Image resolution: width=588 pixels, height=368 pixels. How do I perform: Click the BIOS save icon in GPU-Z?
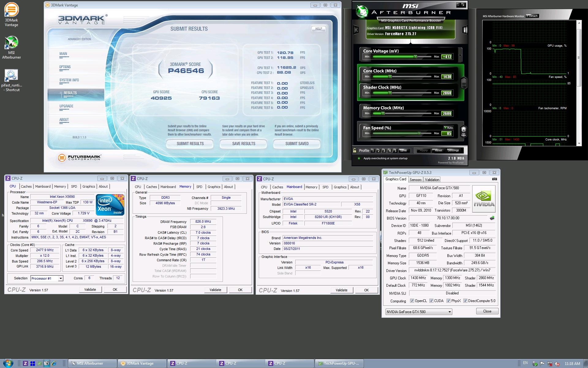pyautogui.click(x=492, y=218)
